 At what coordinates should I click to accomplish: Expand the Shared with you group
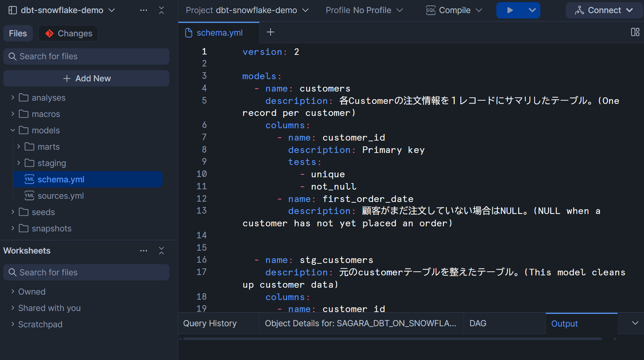[x=13, y=308]
